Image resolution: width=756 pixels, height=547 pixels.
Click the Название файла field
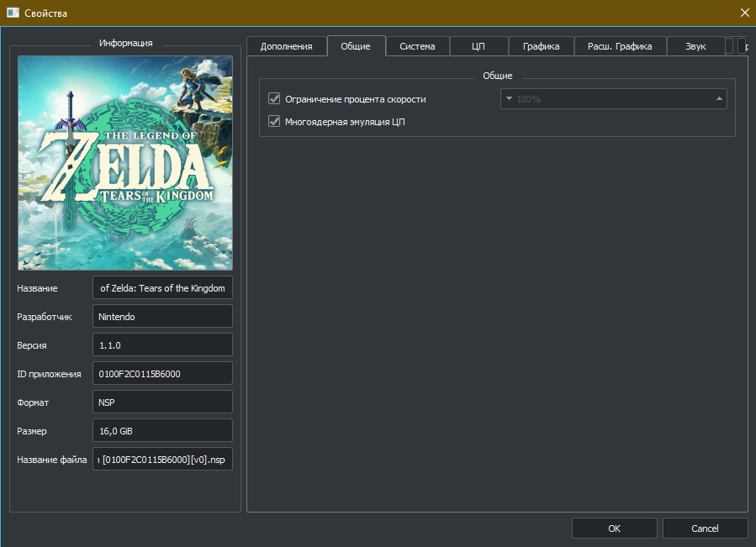(162, 460)
